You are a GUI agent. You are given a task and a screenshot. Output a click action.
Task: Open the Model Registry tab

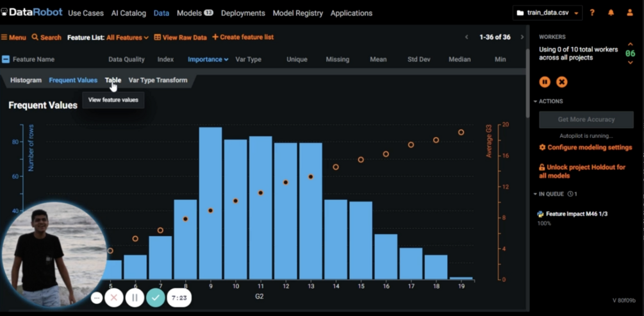tap(298, 13)
